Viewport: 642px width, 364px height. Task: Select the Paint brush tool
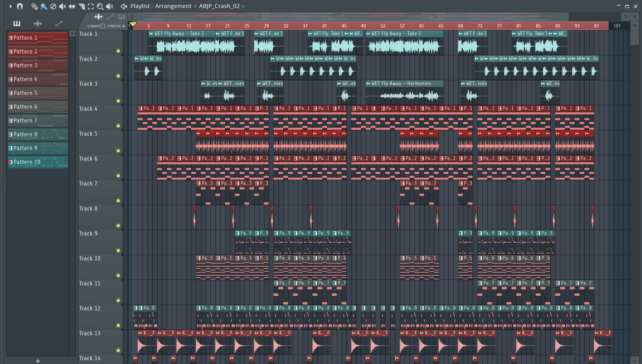pos(44,6)
